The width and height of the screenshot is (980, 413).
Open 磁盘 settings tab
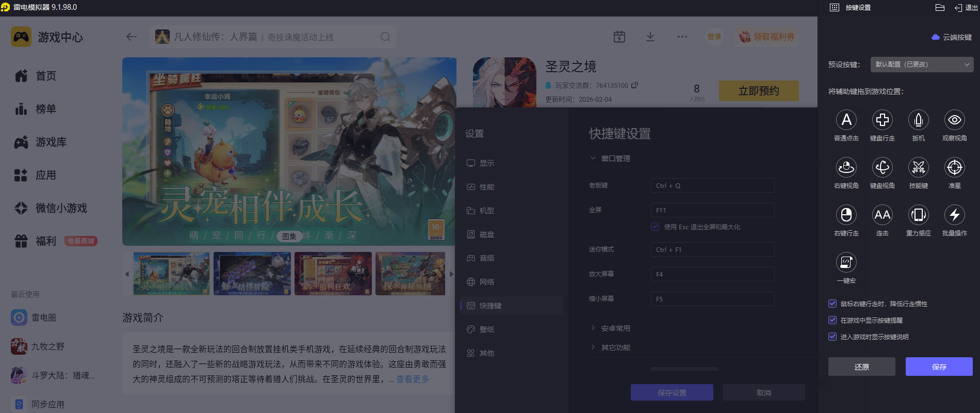[512, 234]
